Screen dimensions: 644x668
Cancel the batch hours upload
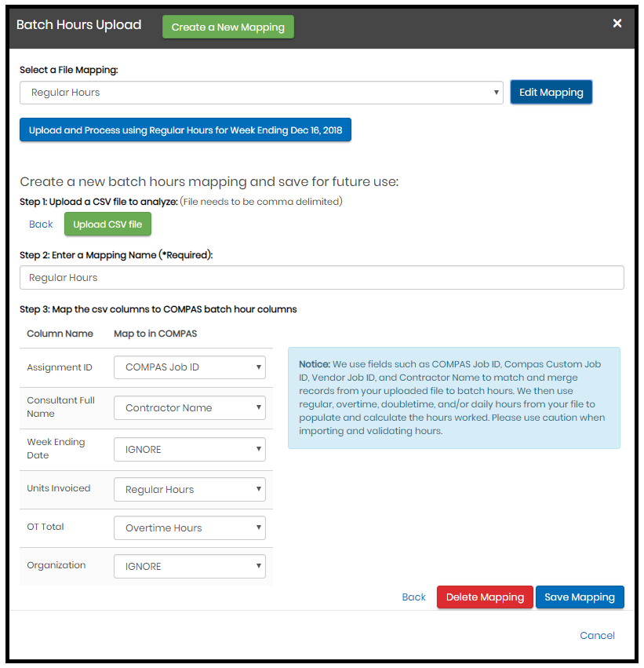click(x=597, y=636)
